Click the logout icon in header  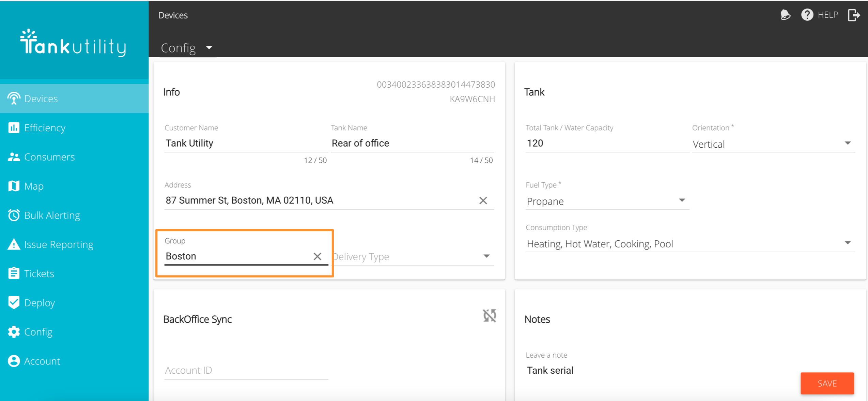pos(854,15)
